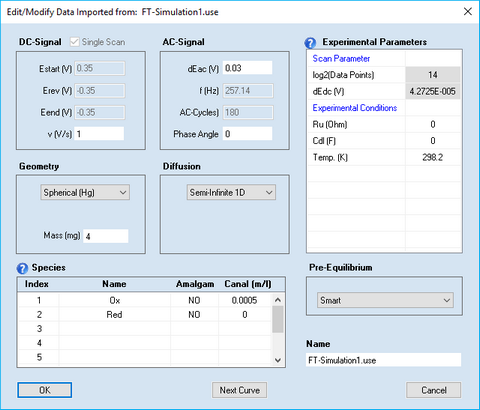Select the Ox species row
The image size is (480, 410).
(x=144, y=300)
